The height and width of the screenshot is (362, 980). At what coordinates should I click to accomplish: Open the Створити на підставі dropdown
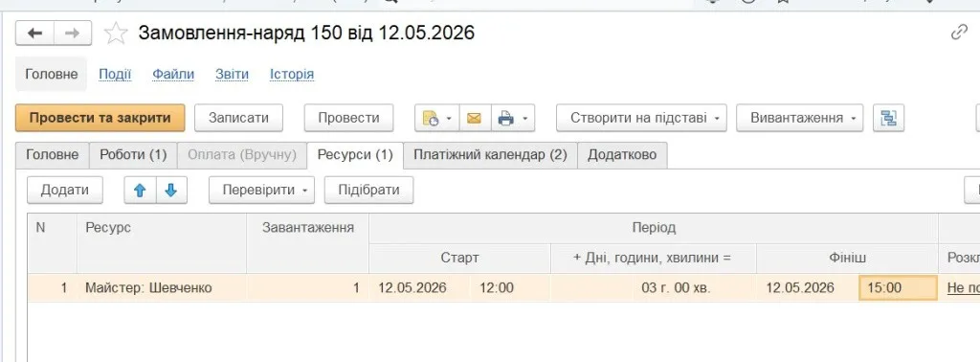coord(641,118)
